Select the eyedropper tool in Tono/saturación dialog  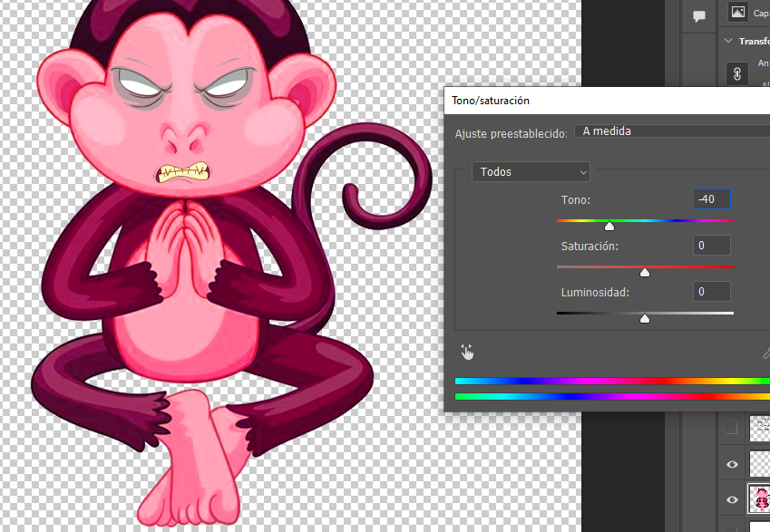tap(765, 353)
